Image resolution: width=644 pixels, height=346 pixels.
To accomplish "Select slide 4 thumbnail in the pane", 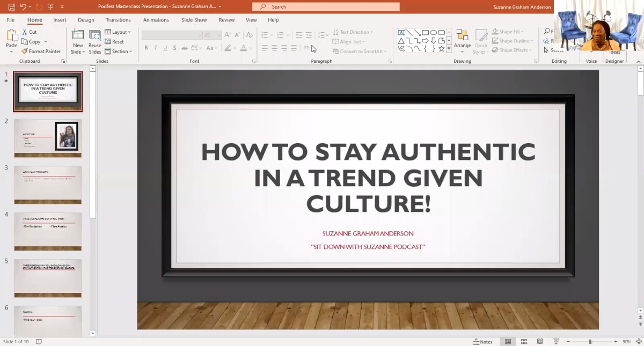I will 48,232.
